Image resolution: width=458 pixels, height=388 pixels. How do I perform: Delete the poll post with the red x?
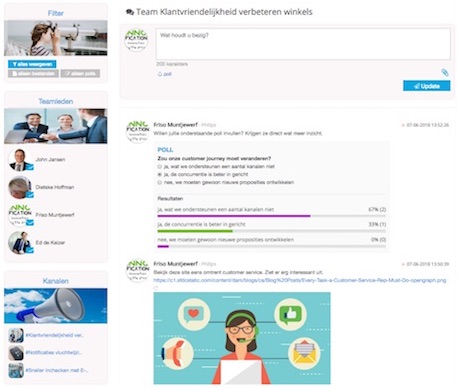coord(403,125)
